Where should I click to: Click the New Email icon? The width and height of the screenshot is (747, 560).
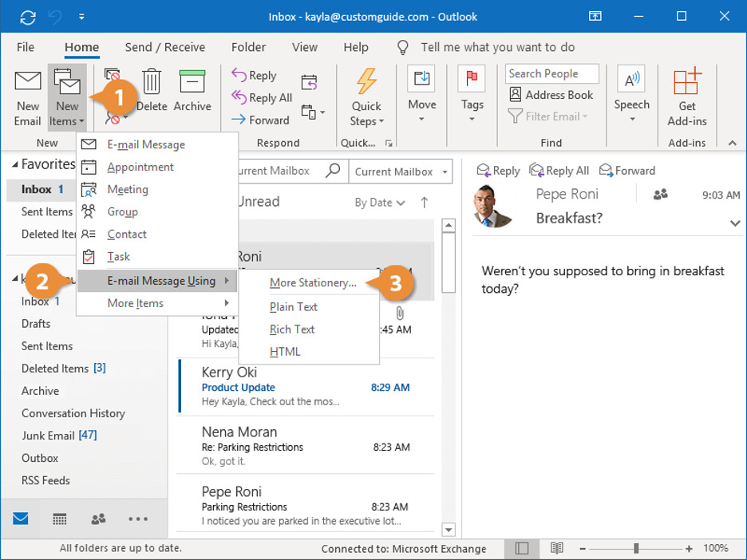pos(28,82)
